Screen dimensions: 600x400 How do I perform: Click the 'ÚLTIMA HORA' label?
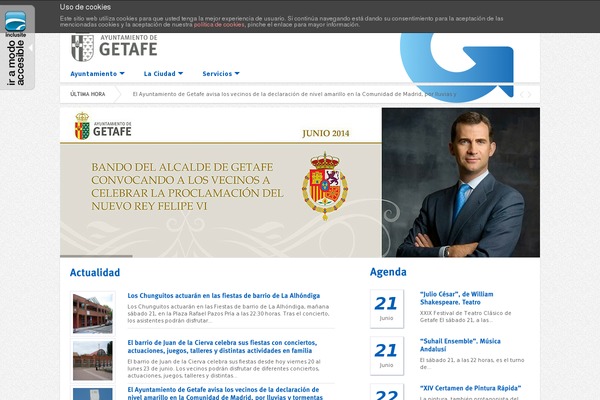point(88,94)
